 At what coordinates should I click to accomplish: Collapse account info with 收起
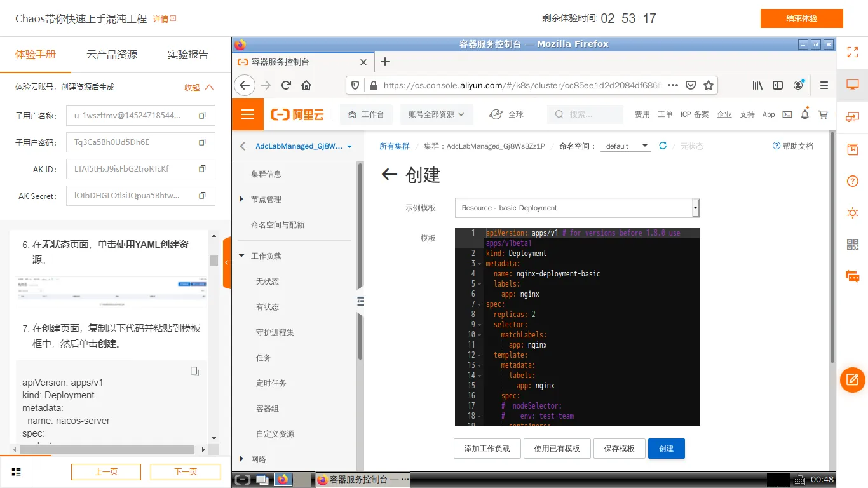[x=199, y=87]
